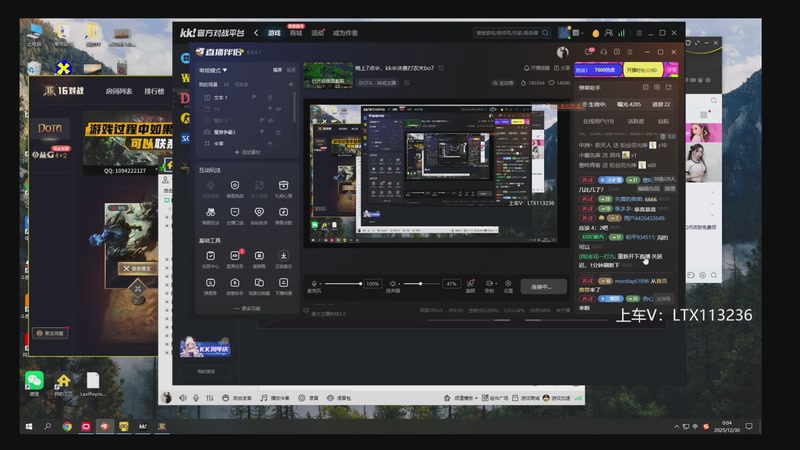
Task: Open the 活动 tab in KK platform
Action: tap(317, 33)
